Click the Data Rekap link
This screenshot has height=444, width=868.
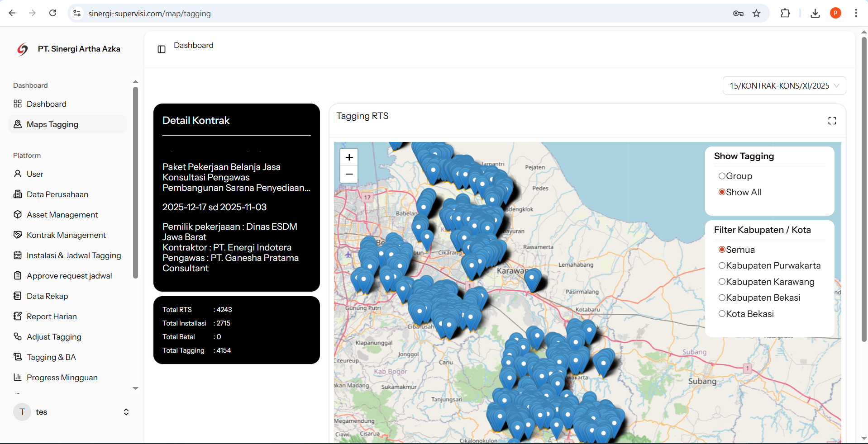click(47, 296)
